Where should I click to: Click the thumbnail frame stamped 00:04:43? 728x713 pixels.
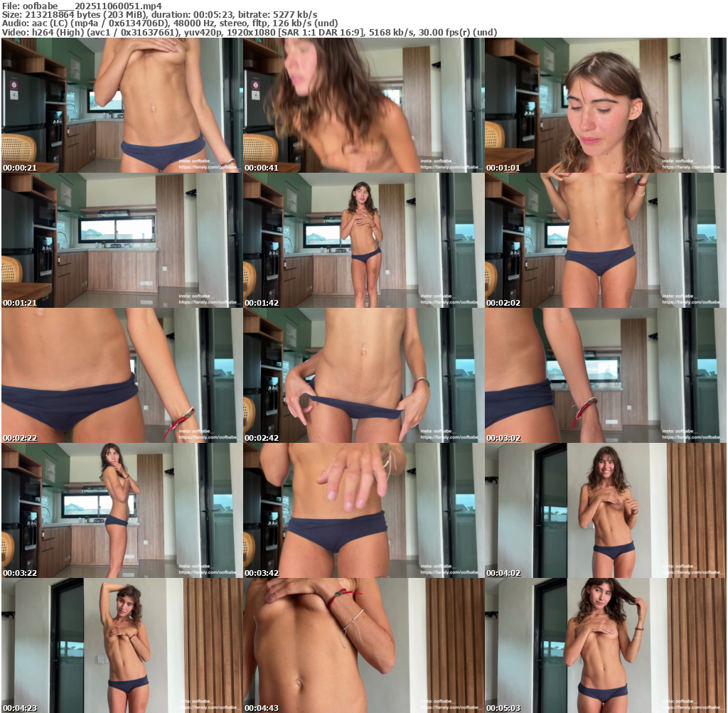coord(364,645)
